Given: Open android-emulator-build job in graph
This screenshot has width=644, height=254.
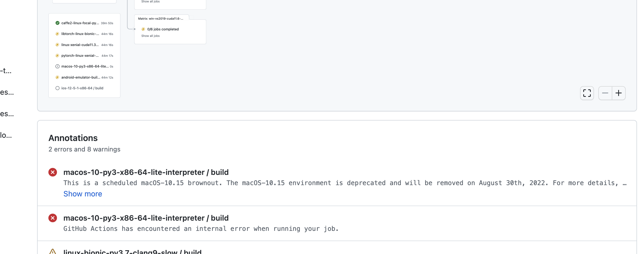Looking at the screenshot, I should coord(81,77).
